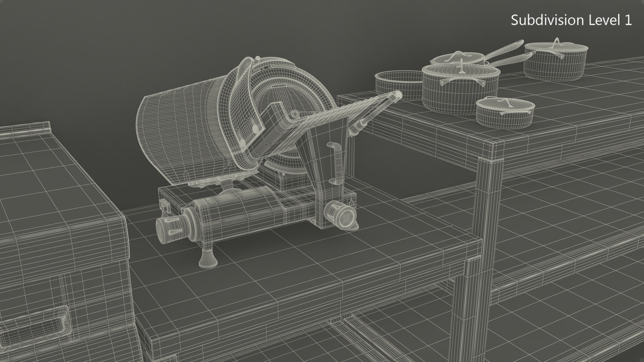The height and width of the screenshot is (362, 644).
Task: Select the large pot's lid knob
Action: point(462,66)
